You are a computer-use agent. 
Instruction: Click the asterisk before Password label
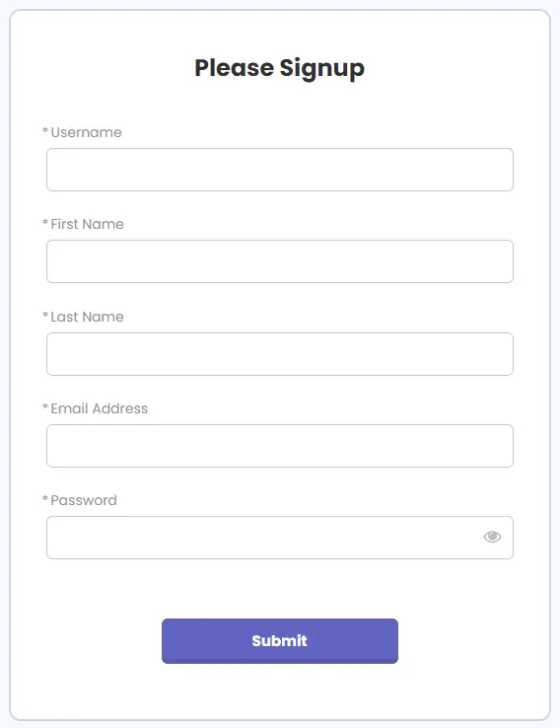(x=45, y=498)
